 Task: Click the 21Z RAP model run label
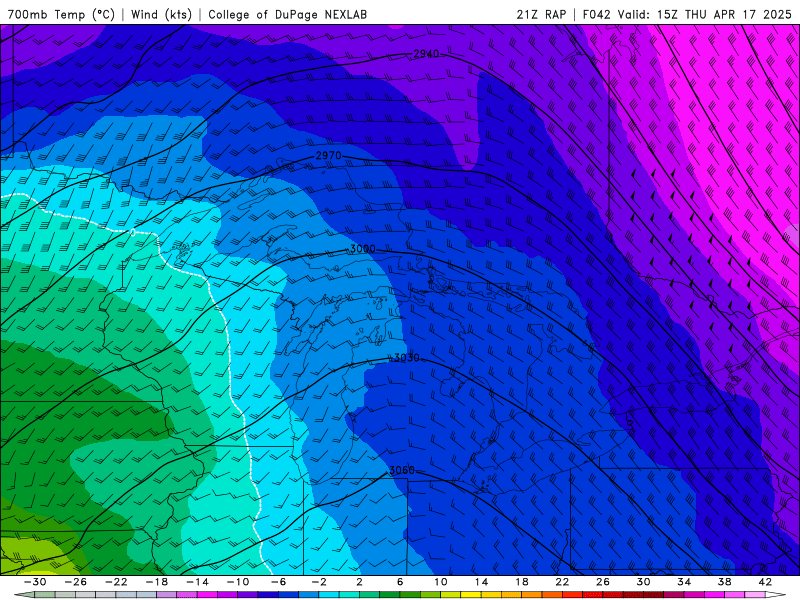(541, 14)
